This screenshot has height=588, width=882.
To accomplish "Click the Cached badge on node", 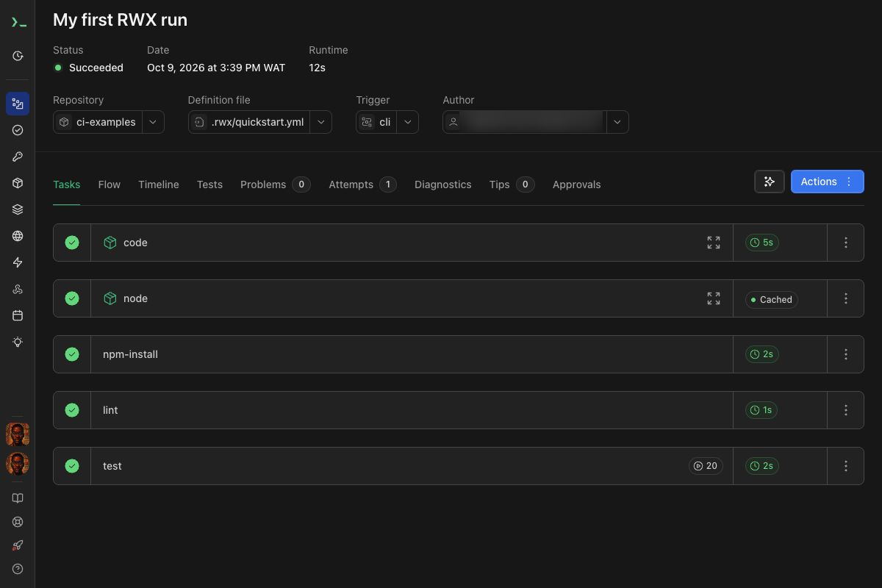I will (x=772, y=299).
